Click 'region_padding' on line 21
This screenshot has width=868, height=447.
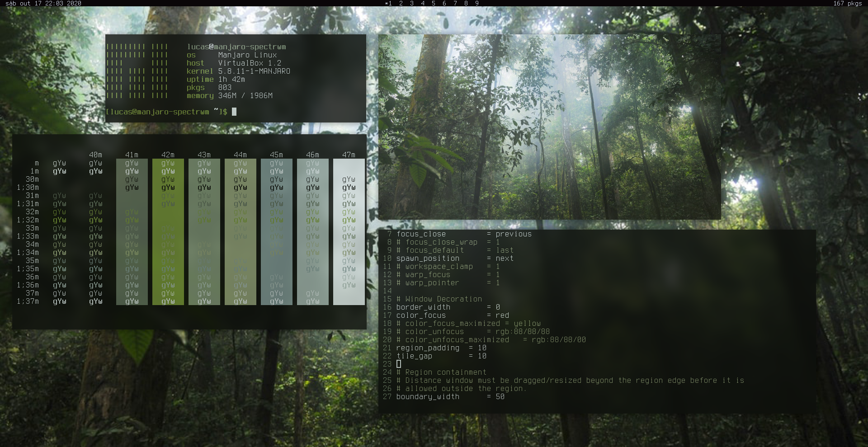(x=428, y=348)
